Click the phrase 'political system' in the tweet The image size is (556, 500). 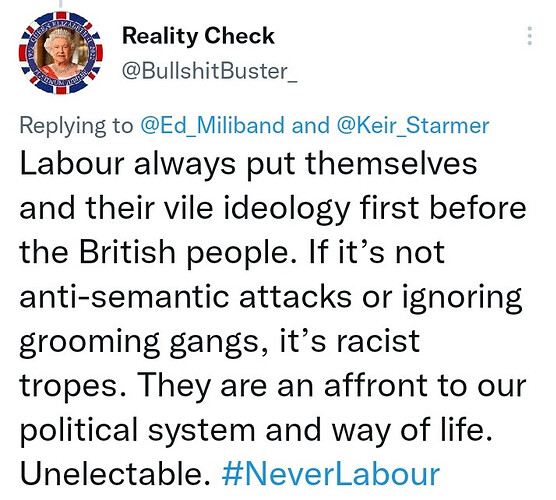tap(138, 430)
